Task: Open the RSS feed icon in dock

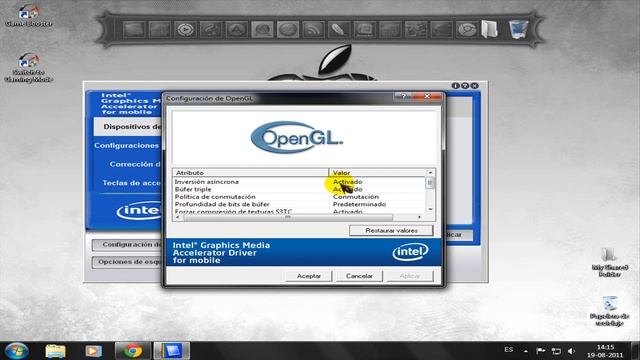Action: click(313, 30)
